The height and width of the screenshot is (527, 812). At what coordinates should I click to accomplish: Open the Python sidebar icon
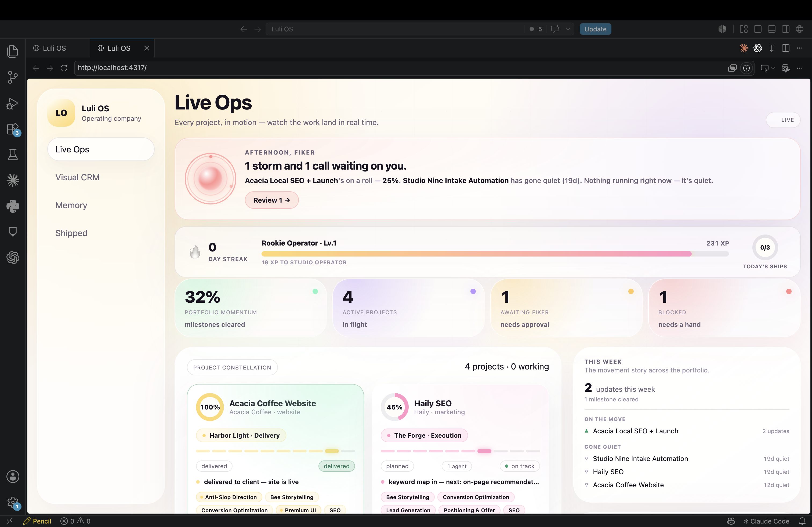point(13,206)
